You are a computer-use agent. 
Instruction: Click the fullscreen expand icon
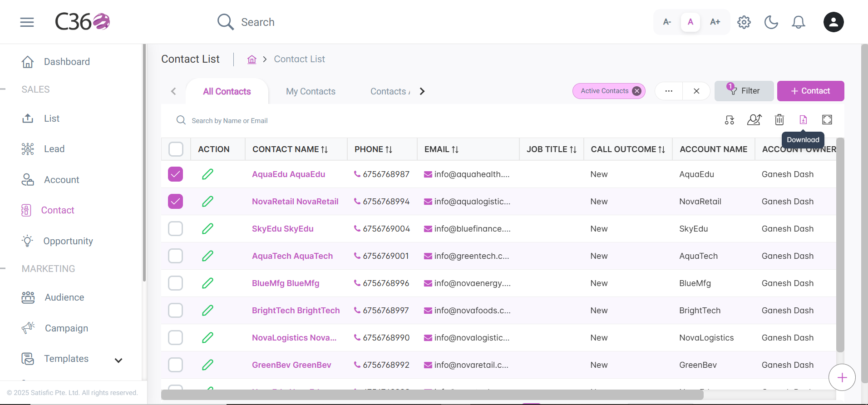[x=827, y=120]
